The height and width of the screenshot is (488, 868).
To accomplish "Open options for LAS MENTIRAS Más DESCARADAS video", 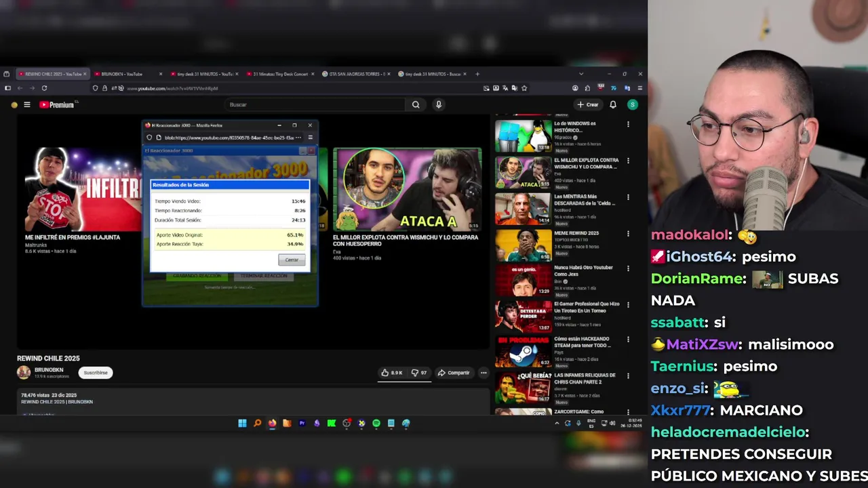I will click(x=628, y=198).
